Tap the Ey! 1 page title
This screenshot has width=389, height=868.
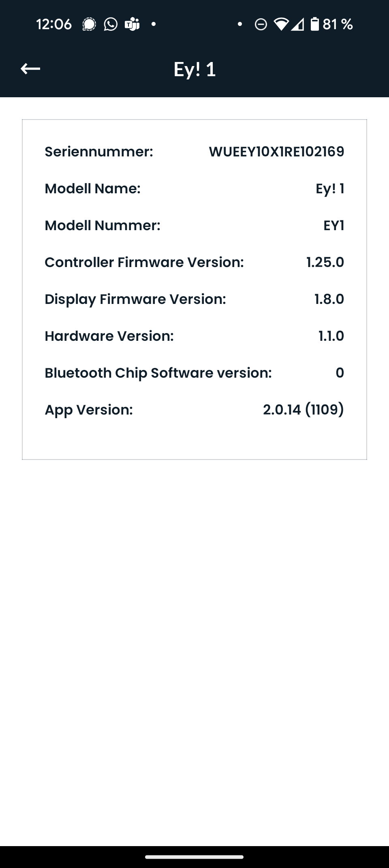194,69
